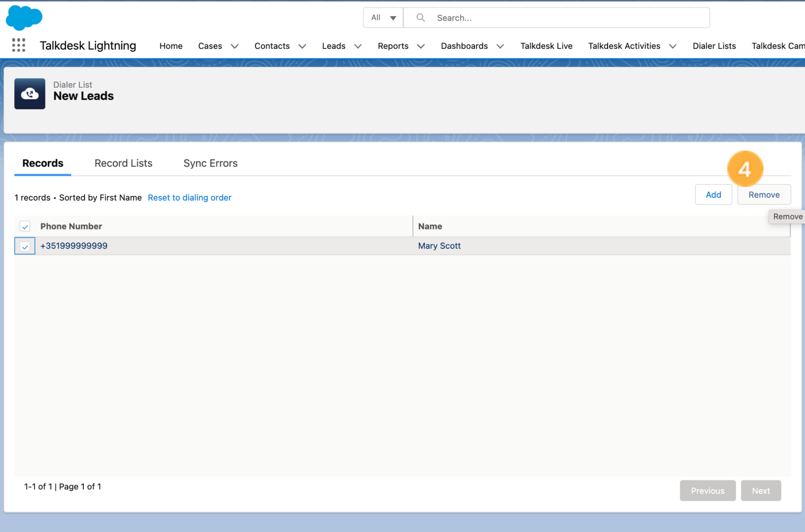Switch to the Record Lists tab
805x532 pixels.
point(123,163)
